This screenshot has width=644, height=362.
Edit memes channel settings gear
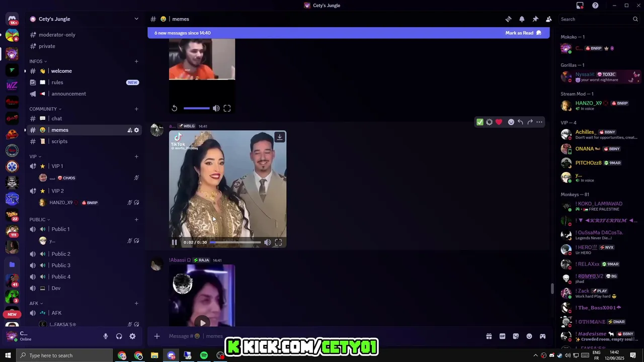[x=136, y=130]
